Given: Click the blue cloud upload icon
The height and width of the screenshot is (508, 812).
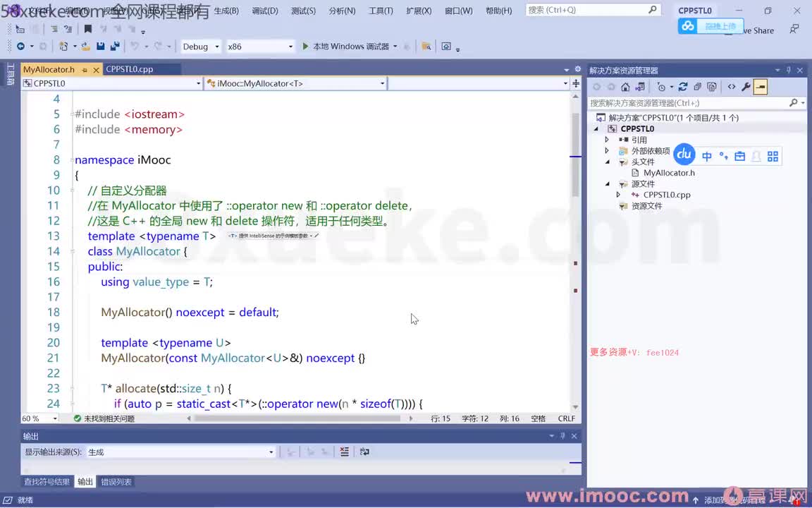Looking at the screenshot, I should click(688, 25).
